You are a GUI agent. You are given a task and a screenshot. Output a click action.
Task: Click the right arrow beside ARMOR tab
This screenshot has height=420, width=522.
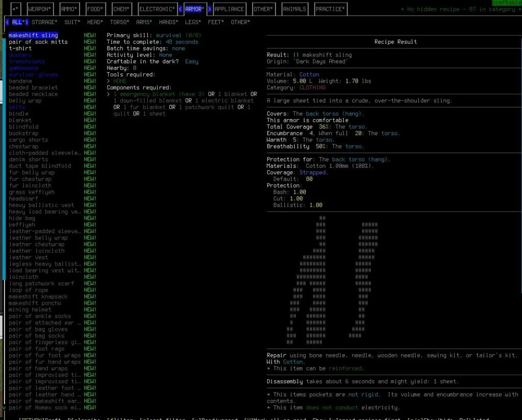209,9
